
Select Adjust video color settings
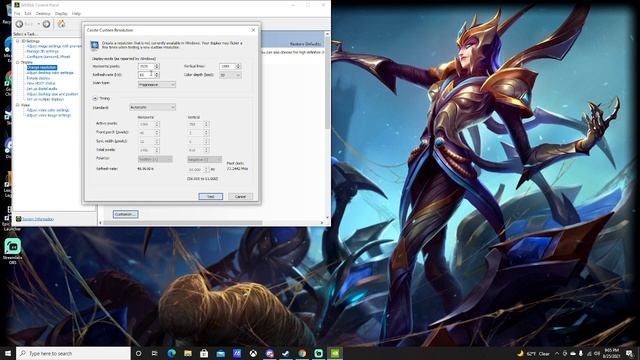(48, 110)
